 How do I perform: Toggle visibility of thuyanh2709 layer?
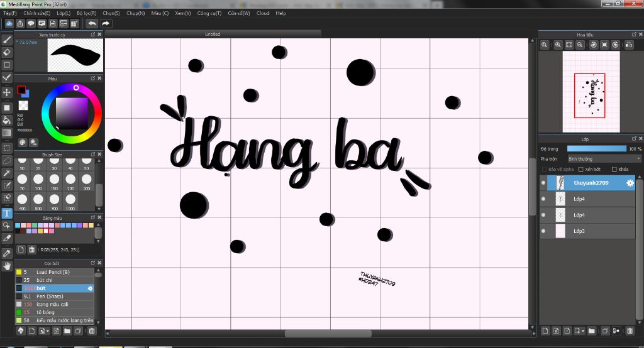pyautogui.click(x=543, y=183)
